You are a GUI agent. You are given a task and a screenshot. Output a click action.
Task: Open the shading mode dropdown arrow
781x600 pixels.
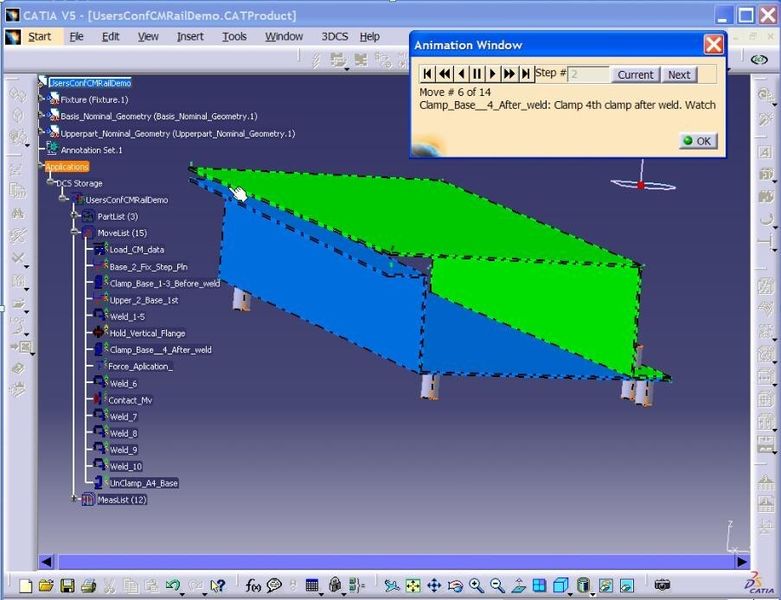click(x=593, y=595)
